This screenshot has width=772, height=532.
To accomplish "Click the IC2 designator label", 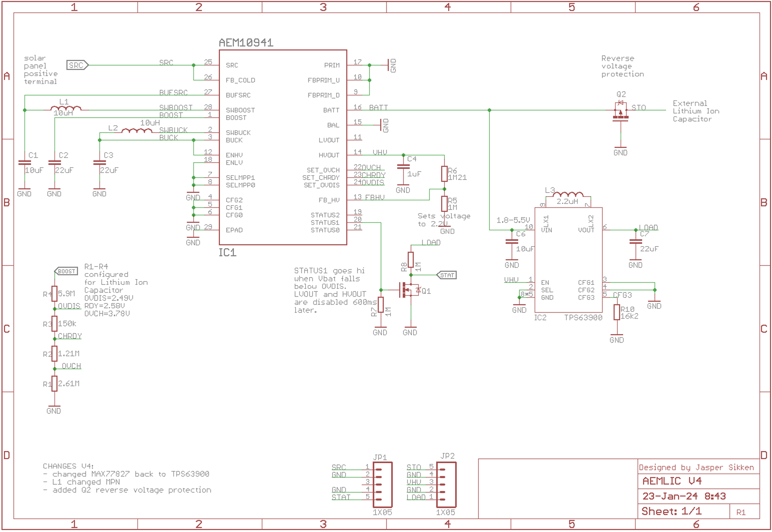I will [x=540, y=318].
